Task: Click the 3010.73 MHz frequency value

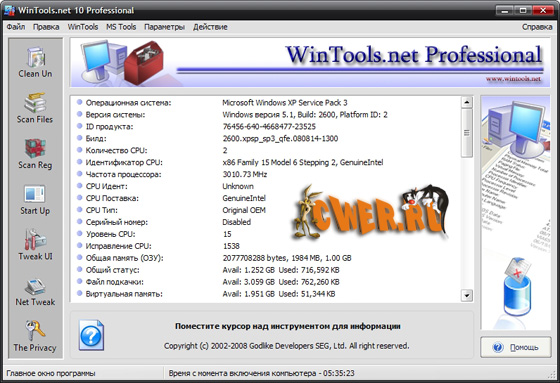Action: click(245, 175)
